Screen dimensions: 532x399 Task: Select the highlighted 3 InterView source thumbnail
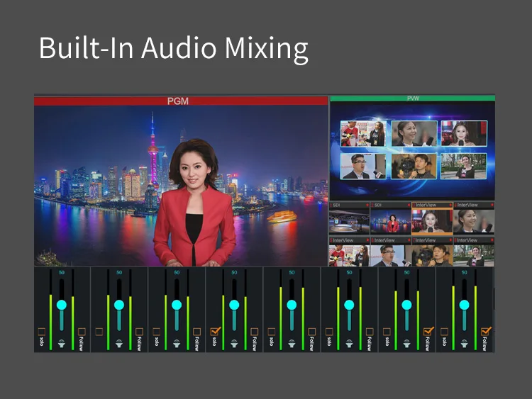(432, 221)
